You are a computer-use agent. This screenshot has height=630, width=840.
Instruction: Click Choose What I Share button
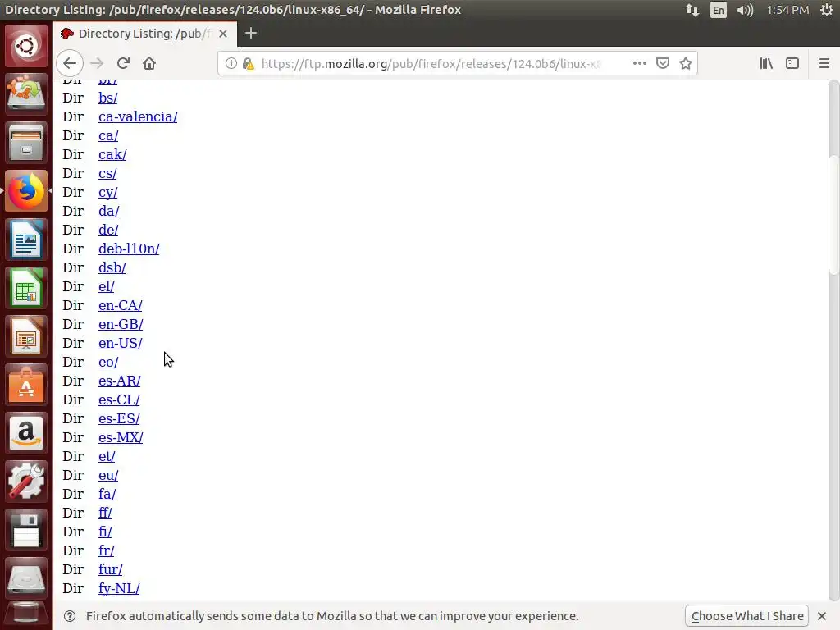pos(747,616)
